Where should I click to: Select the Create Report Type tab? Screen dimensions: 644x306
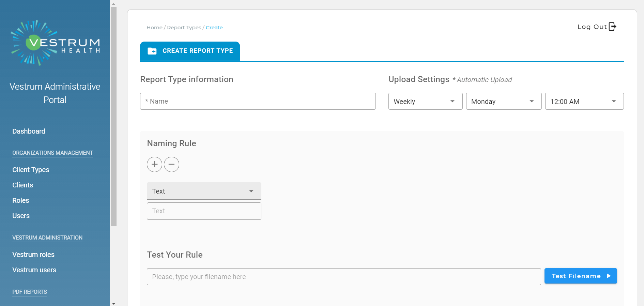[x=190, y=51]
